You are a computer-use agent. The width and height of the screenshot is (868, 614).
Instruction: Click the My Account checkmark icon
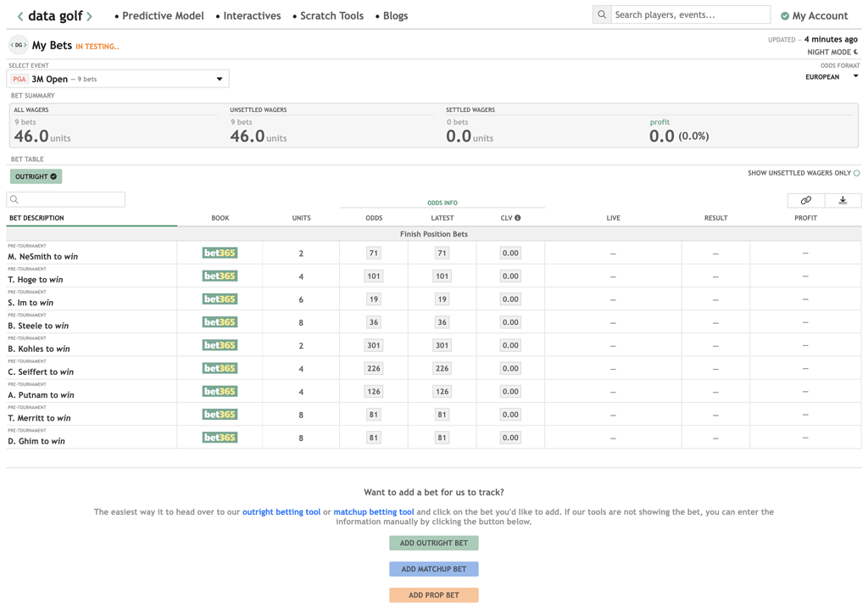783,15
